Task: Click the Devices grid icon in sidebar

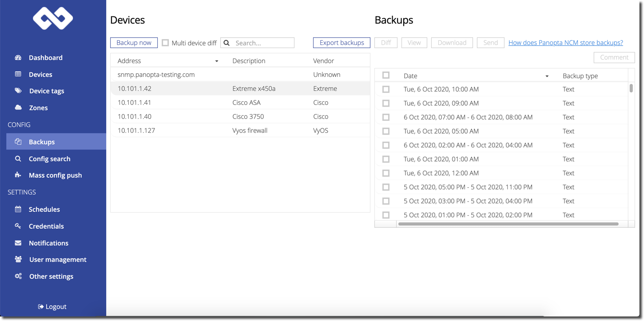Action: point(18,74)
